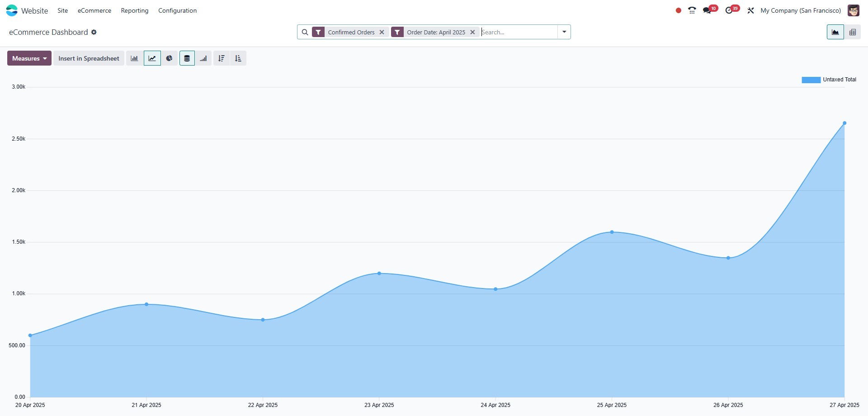
Task: Expand the Measures dropdown
Action: [29, 58]
